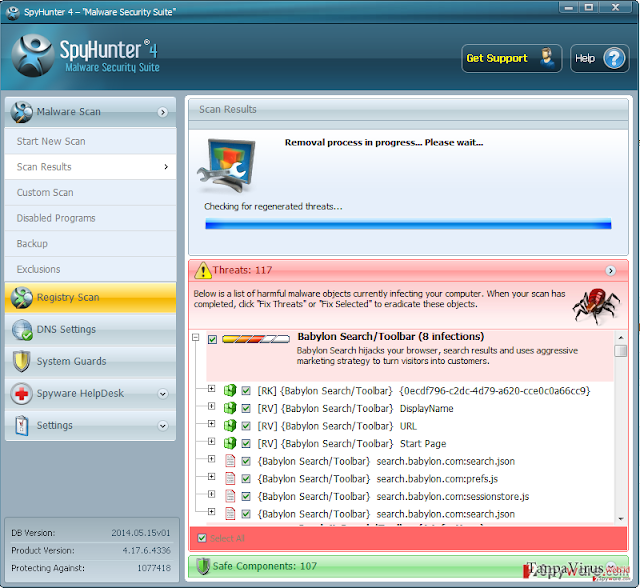
Task: Click registry icon for [RV] URL entry
Action: point(230,426)
